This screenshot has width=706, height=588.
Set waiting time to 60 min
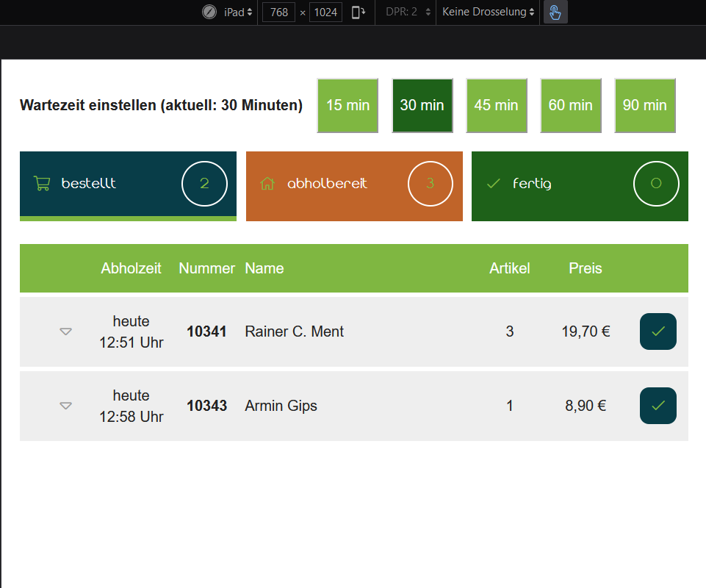[x=570, y=105]
